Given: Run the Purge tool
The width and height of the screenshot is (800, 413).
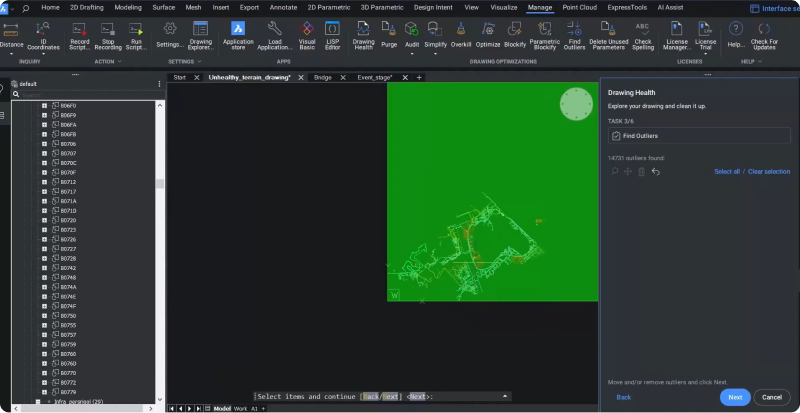Looking at the screenshot, I should pyautogui.click(x=389, y=29).
